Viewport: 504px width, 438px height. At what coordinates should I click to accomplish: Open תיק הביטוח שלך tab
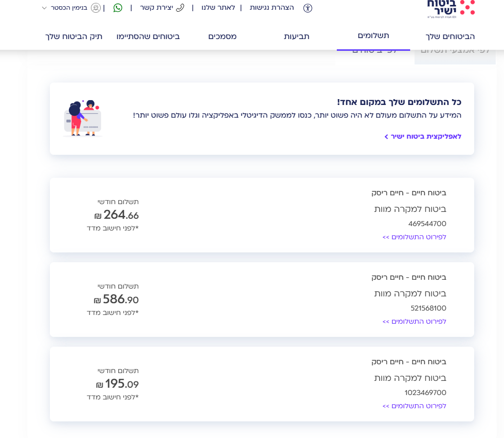(74, 36)
